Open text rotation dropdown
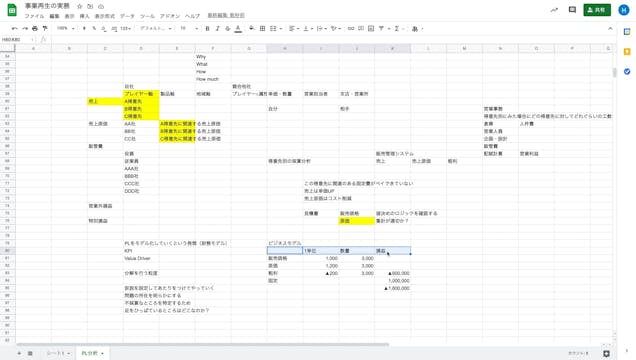Viewport: 636px width, 360px height. (x=335, y=28)
